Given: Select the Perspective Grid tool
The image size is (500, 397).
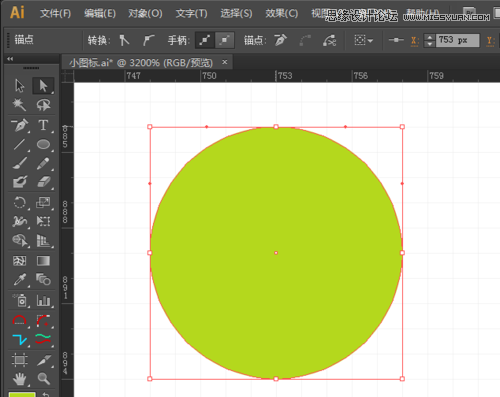Looking at the screenshot, I should tap(43, 240).
